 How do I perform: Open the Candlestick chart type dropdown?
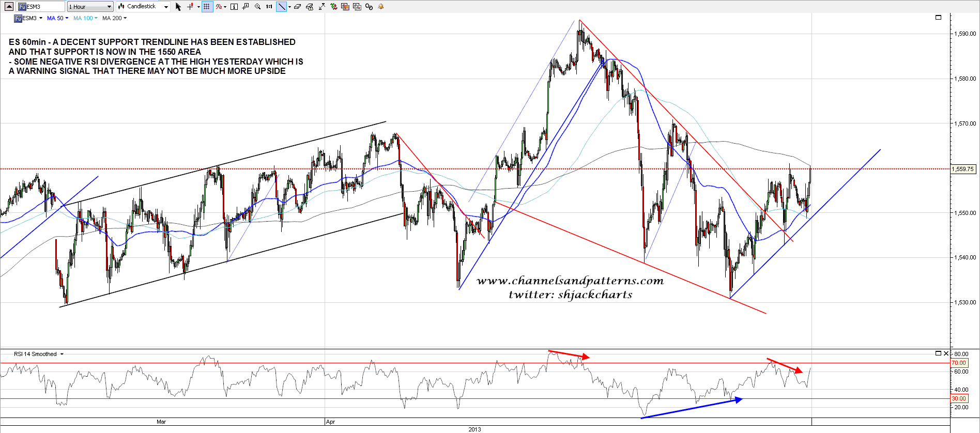(x=143, y=7)
